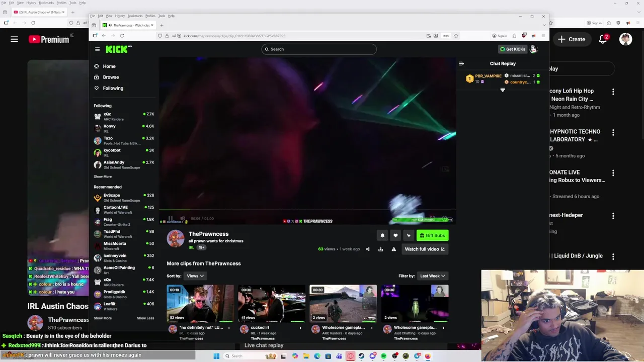The height and width of the screenshot is (362, 644).
Task: Open the Sort by Views dropdown
Action: pyautogui.click(x=195, y=276)
